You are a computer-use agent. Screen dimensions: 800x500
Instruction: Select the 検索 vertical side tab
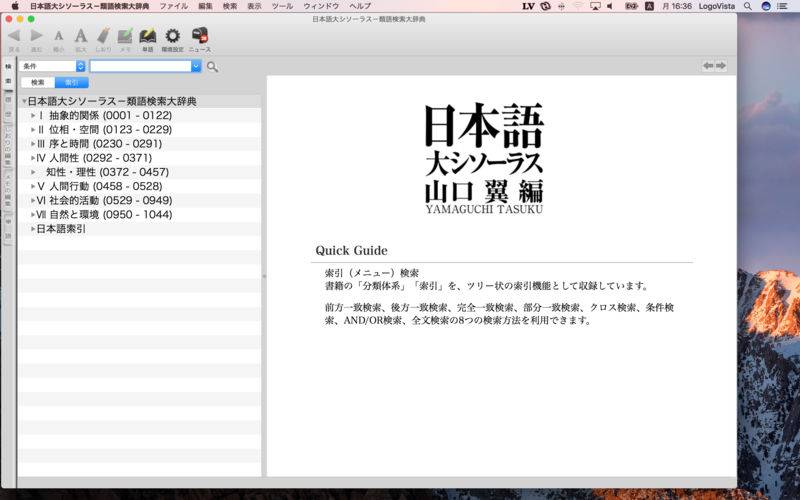[x=8, y=74]
